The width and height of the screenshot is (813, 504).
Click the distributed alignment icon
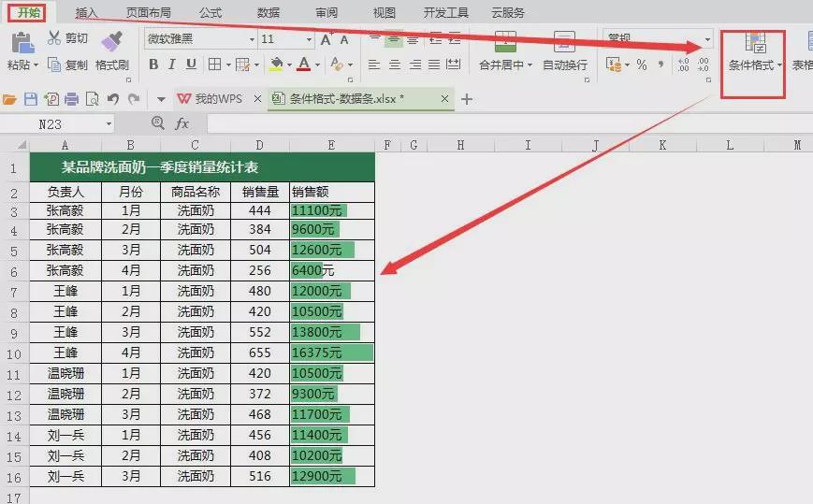coord(453,65)
